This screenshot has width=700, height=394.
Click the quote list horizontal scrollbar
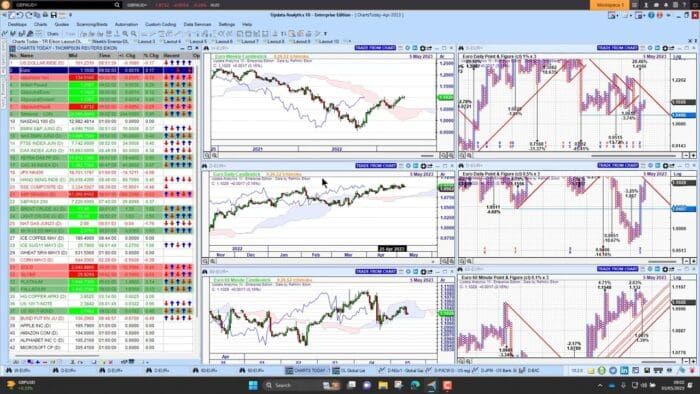coord(58,356)
